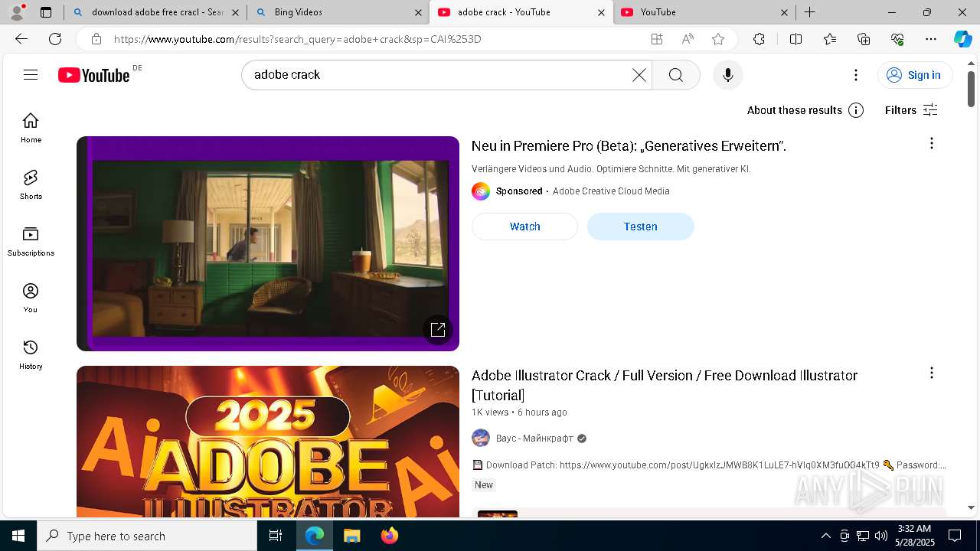This screenshot has height=551, width=980.
Task: Open the You section in the sidebar
Action: click(x=31, y=298)
